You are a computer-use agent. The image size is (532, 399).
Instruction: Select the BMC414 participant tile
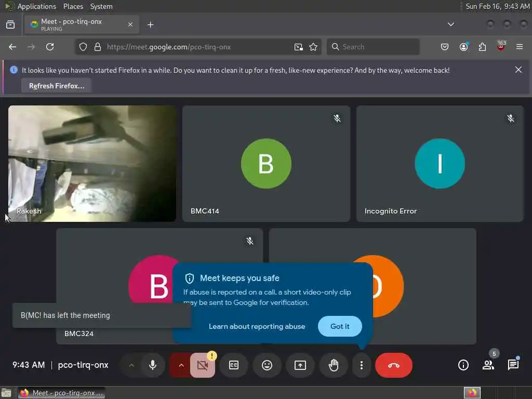click(266, 164)
